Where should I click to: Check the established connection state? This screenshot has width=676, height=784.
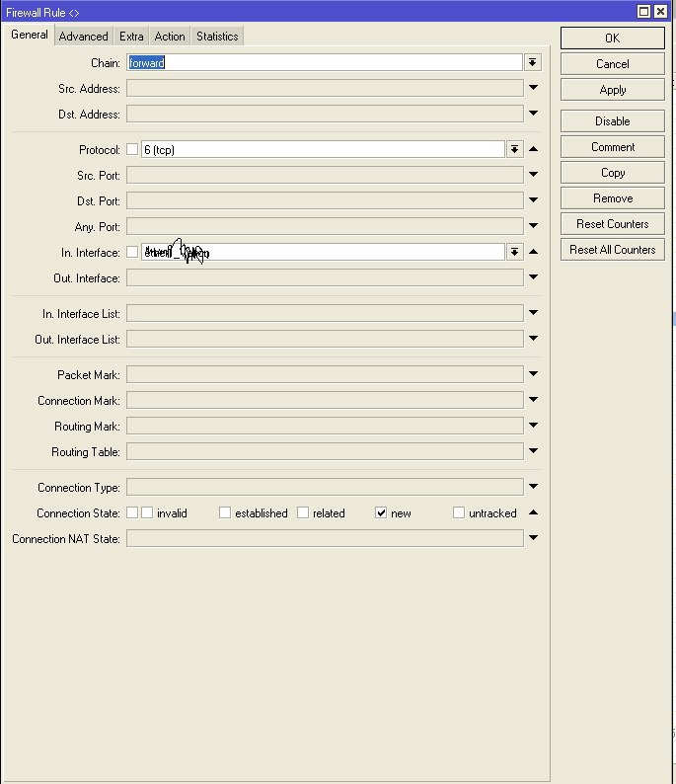225,512
